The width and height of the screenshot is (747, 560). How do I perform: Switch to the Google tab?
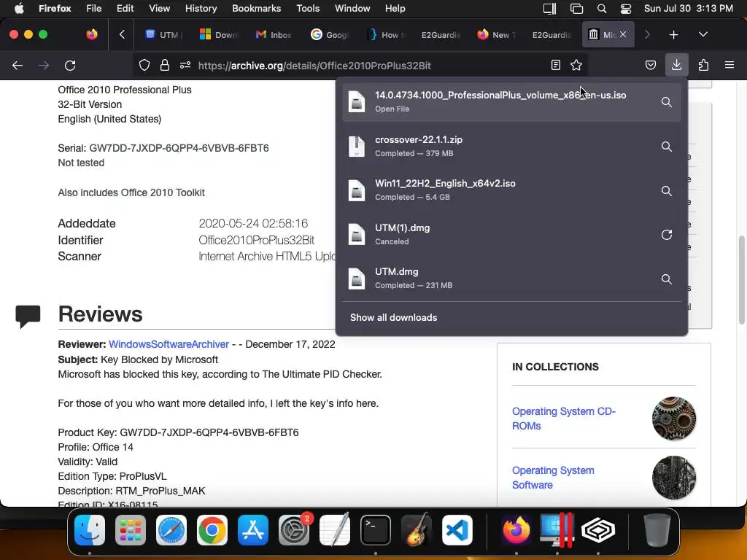tap(330, 35)
